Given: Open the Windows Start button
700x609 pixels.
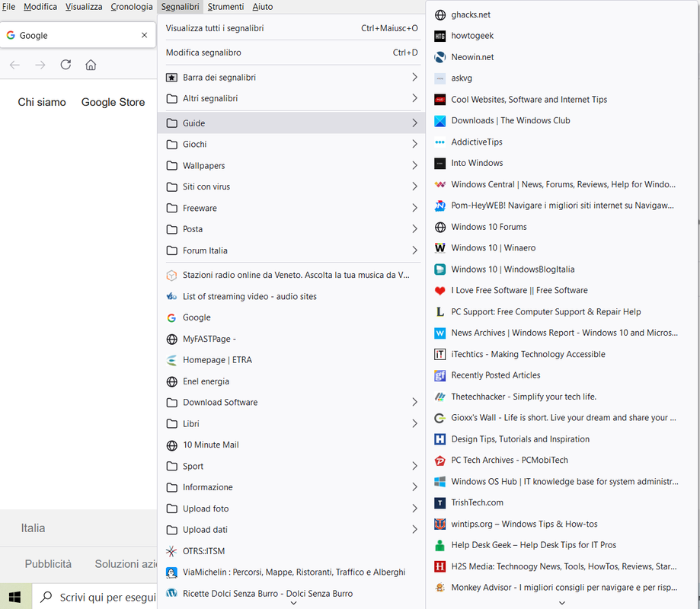Looking at the screenshot, I should pos(14,597).
